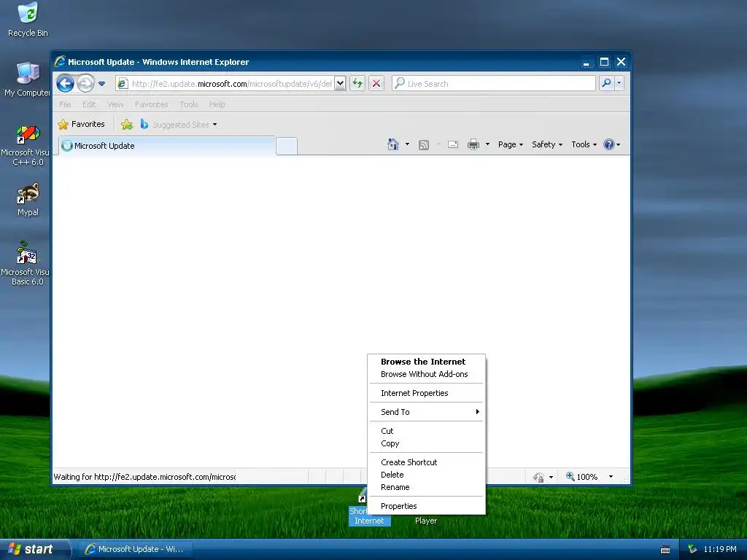Click the Refresh page icon
This screenshot has width=747, height=560.
tap(357, 84)
